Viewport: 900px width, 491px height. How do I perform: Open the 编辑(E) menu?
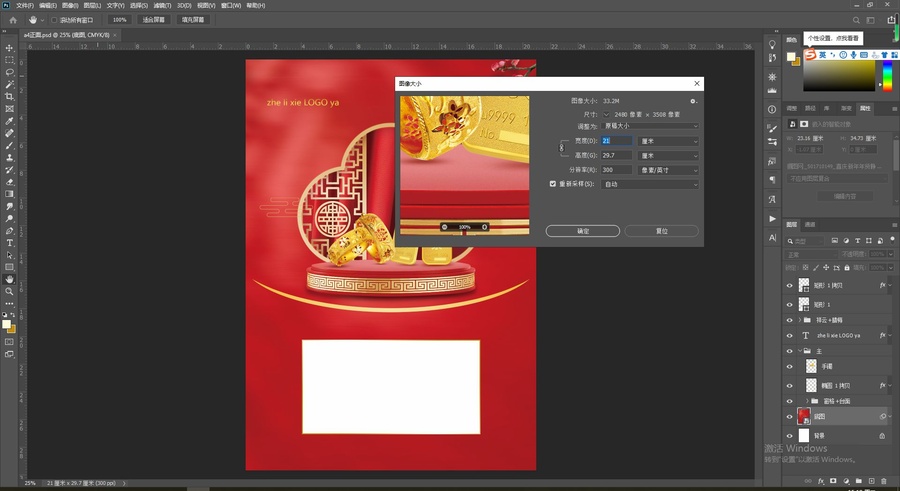click(48, 5)
